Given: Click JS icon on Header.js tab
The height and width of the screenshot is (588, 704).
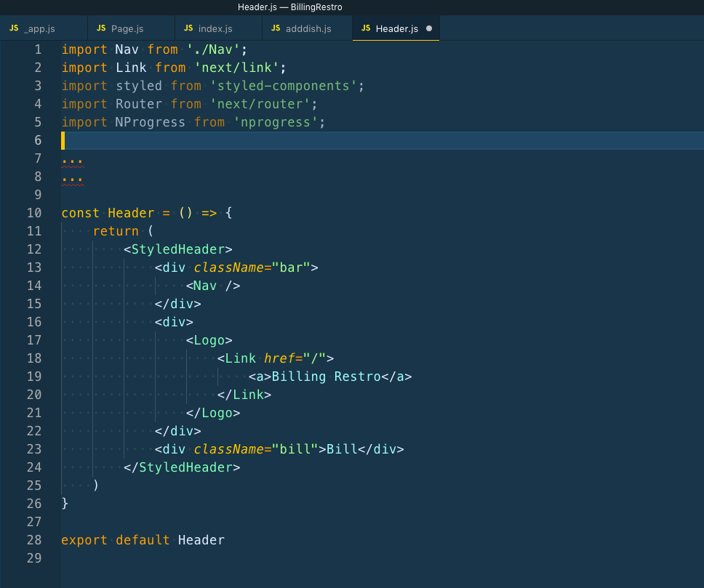Looking at the screenshot, I should pyautogui.click(x=366, y=28).
